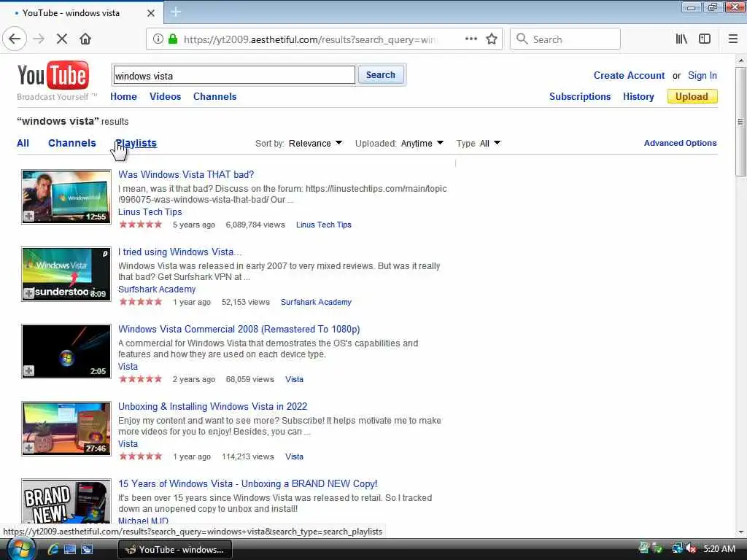
Task: Expand the Uploaded Anytime dropdown
Action: coord(422,144)
